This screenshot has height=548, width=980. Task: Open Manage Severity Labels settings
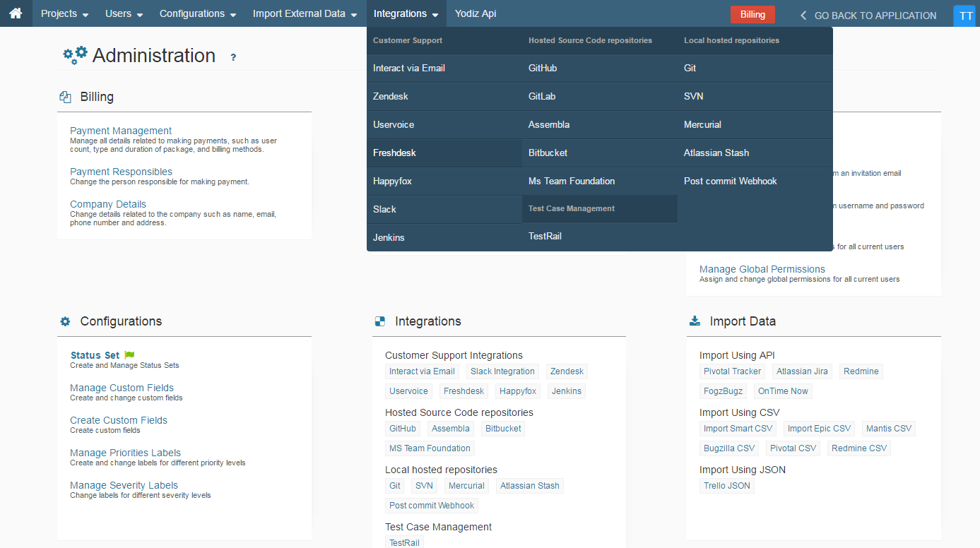pos(124,485)
